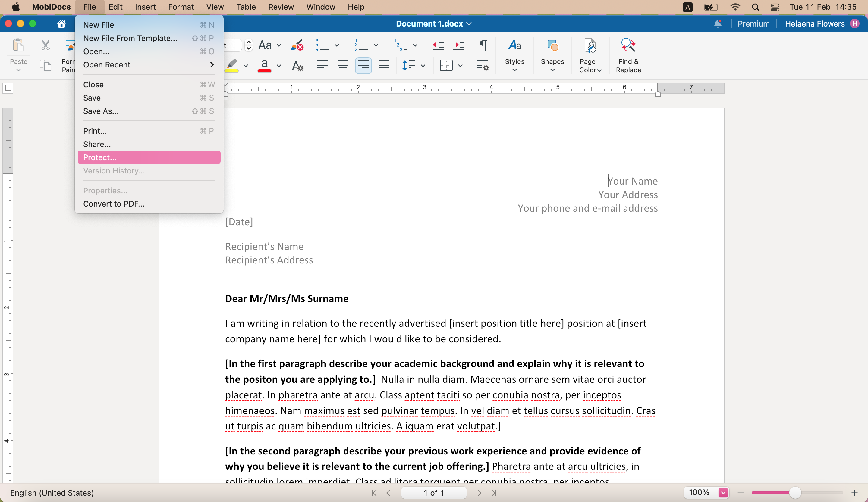Click Share... in File menu
Viewport: 868px width, 502px height.
149,144
